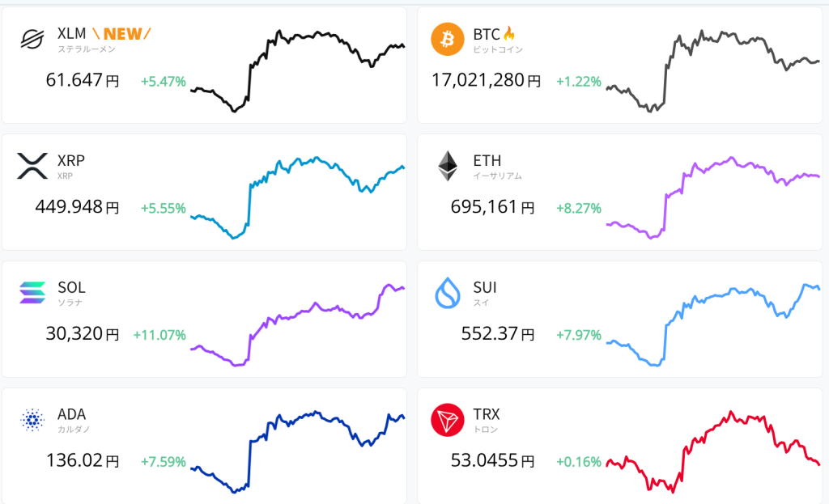Click XRP's +5.55% change percentage
This screenshot has height=504, width=829.
tap(163, 208)
